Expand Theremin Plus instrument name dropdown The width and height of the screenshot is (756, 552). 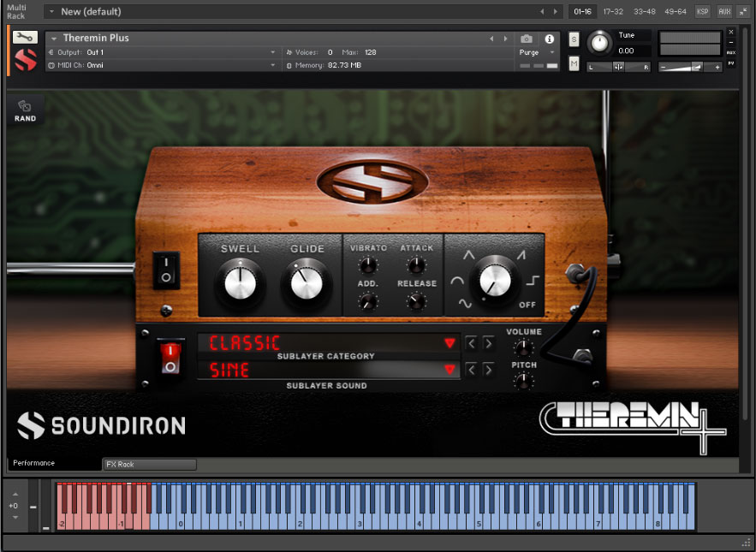click(54, 39)
